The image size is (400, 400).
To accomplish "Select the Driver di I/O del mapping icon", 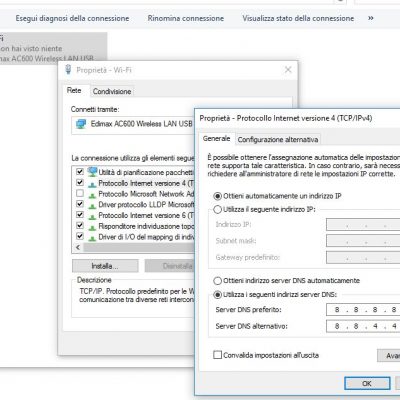I will pyautogui.click(x=92, y=238).
